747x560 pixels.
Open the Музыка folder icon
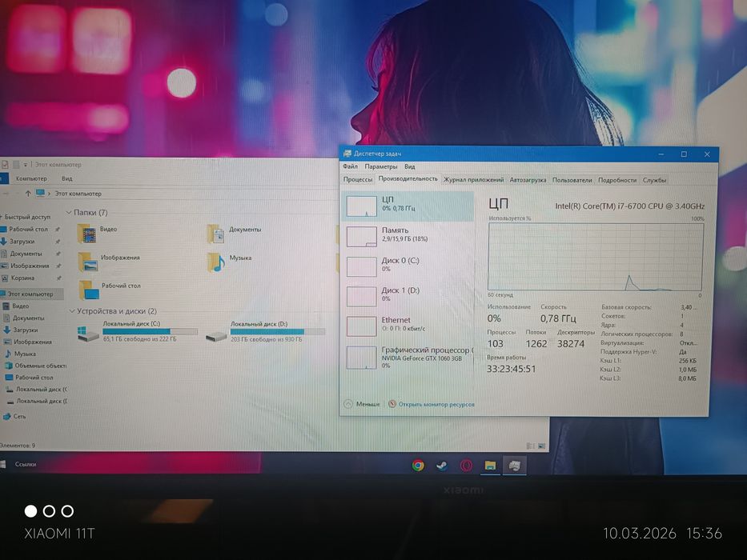(216, 262)
